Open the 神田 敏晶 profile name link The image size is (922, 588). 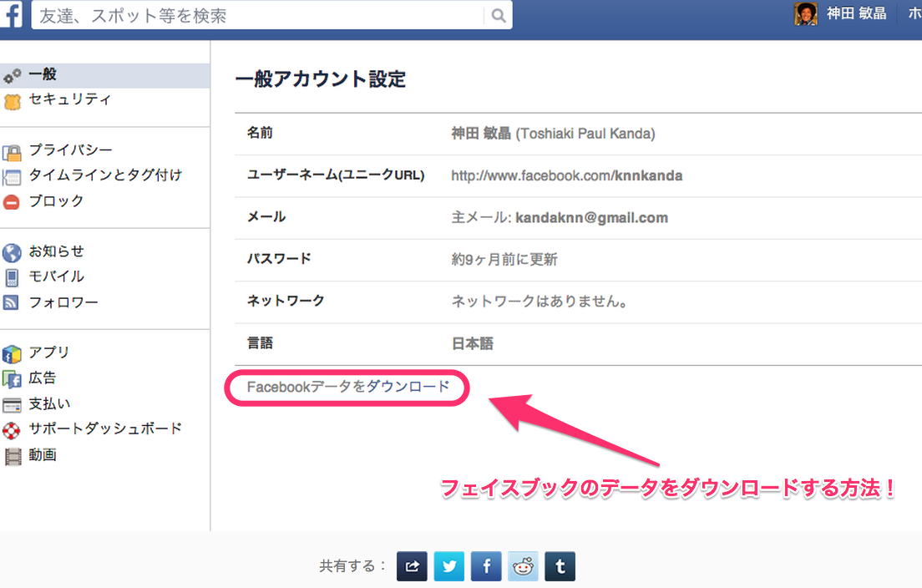857,13
